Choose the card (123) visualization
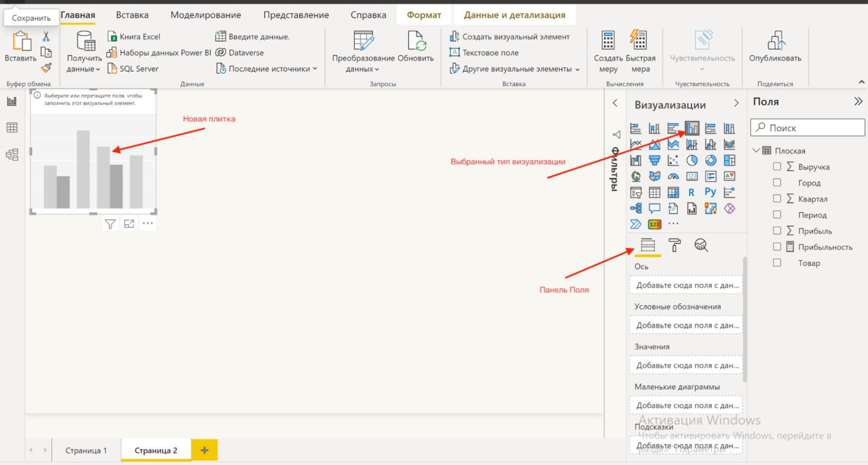868x465 pixels. pos(692,176)
